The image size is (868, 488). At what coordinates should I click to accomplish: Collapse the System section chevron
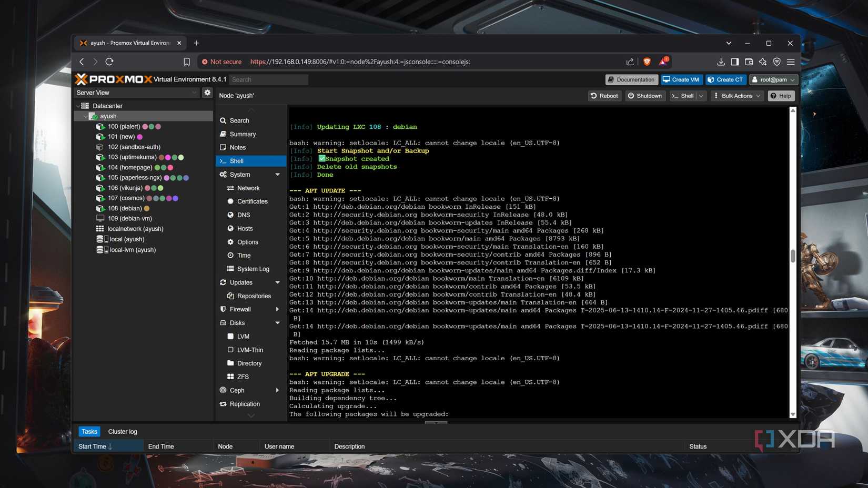pos(278,175)
